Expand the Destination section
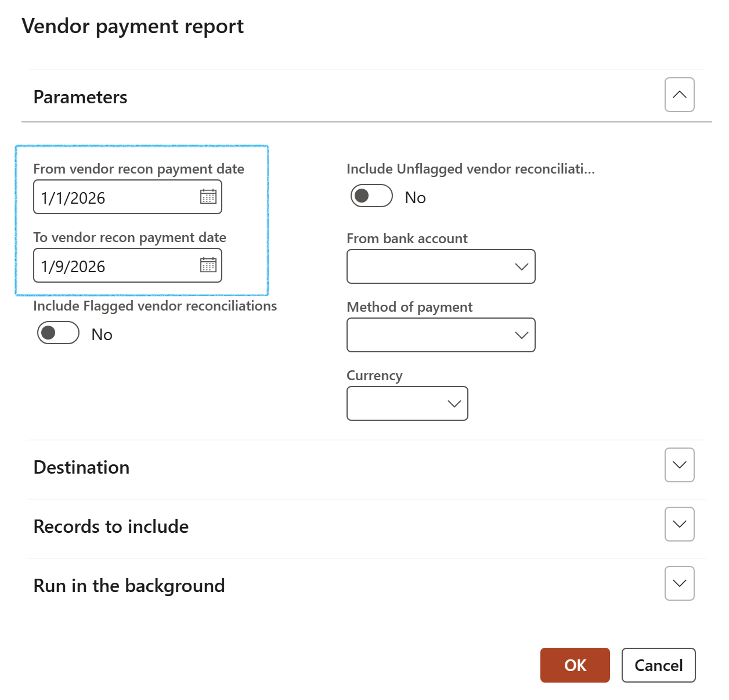This screenshot has height=700, width=729. click(x=679, y=465)
